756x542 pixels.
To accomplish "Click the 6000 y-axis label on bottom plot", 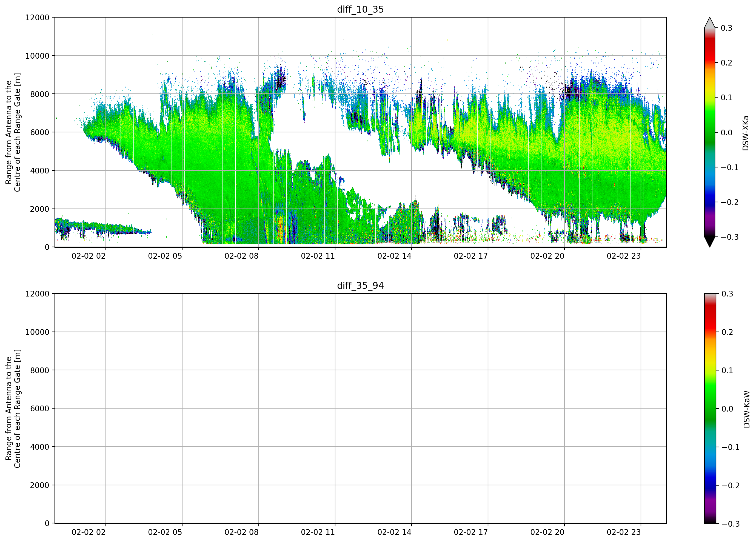I will (x=40, y=408).
